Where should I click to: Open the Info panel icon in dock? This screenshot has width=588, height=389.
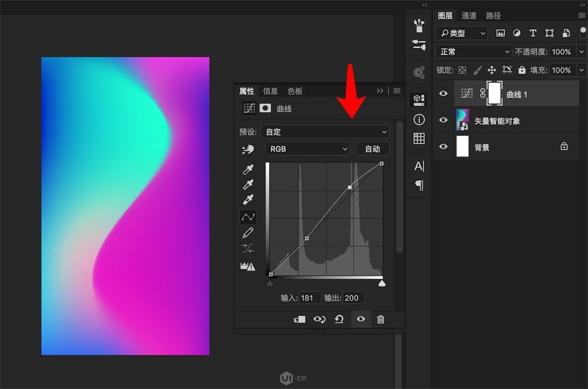click(419, 120)
